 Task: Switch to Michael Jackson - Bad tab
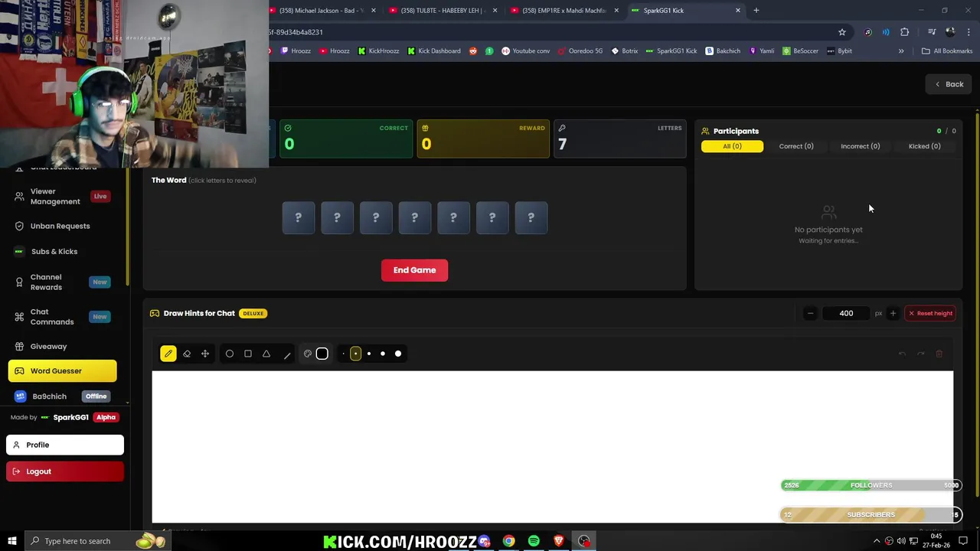pyautogui.click(x=322, y=11)
